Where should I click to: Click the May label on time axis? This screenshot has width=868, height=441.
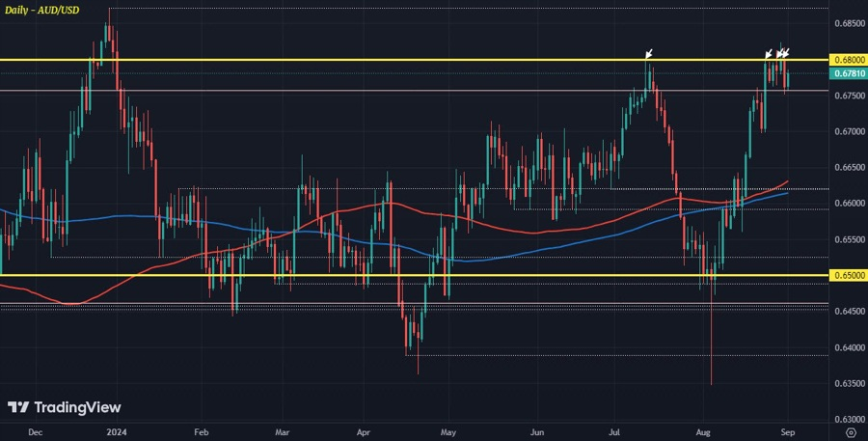[x=447, y=431]
